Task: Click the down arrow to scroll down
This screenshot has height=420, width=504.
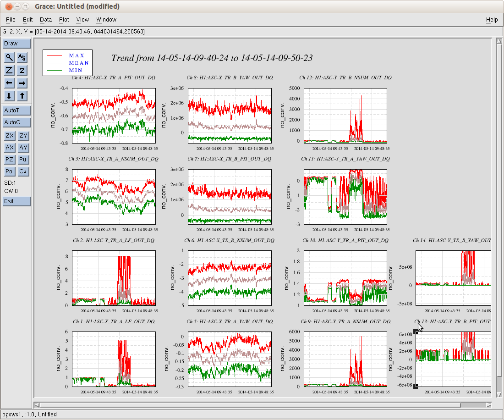Action: click(9, 96)
